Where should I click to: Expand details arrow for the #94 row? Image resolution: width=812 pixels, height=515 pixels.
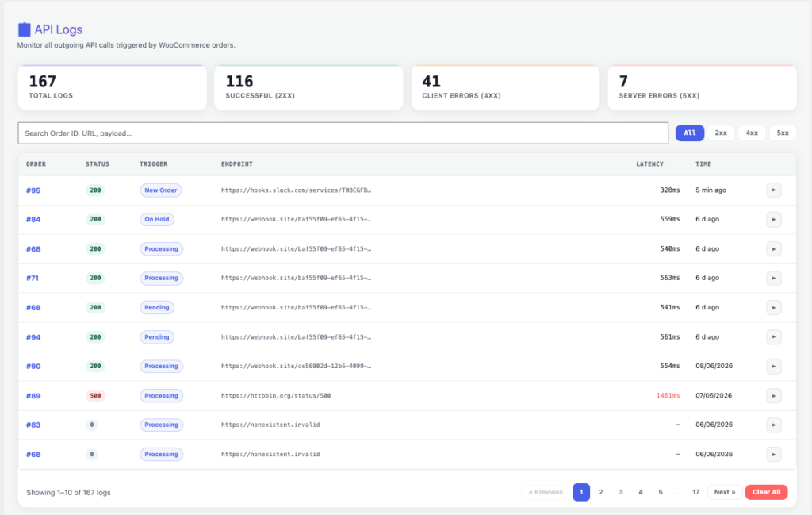pos(774,336)
